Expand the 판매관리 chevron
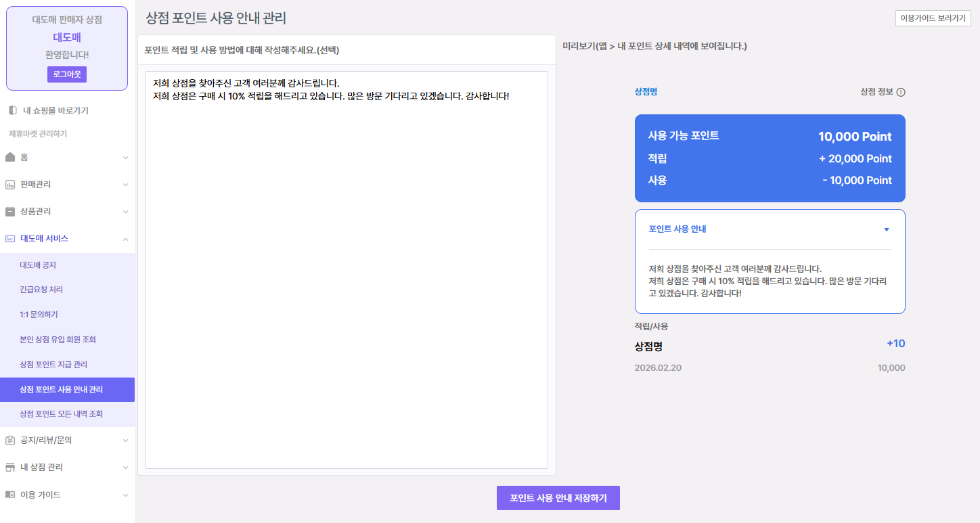This screenshot has width=980, height=523. click(125, 185)
